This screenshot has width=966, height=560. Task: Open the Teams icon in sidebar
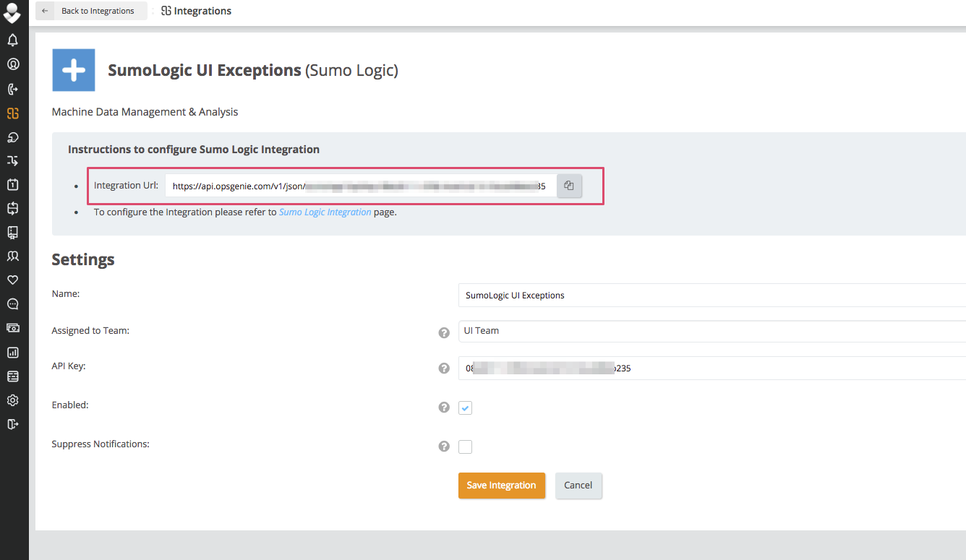pos(12,255)
